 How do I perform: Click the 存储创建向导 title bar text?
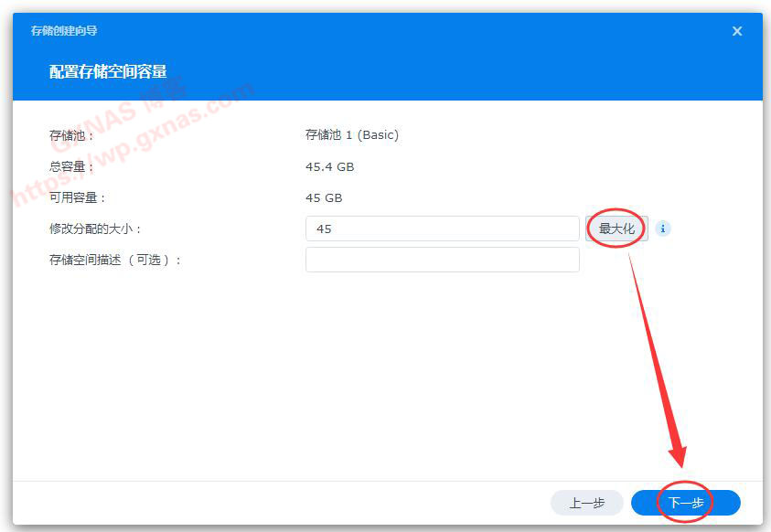(x=60, y=30)
